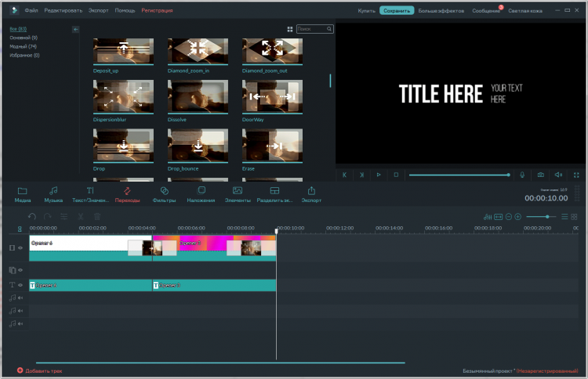Stop the preview playback
This screenshot has height=379, width=588.
pos(396,175)
